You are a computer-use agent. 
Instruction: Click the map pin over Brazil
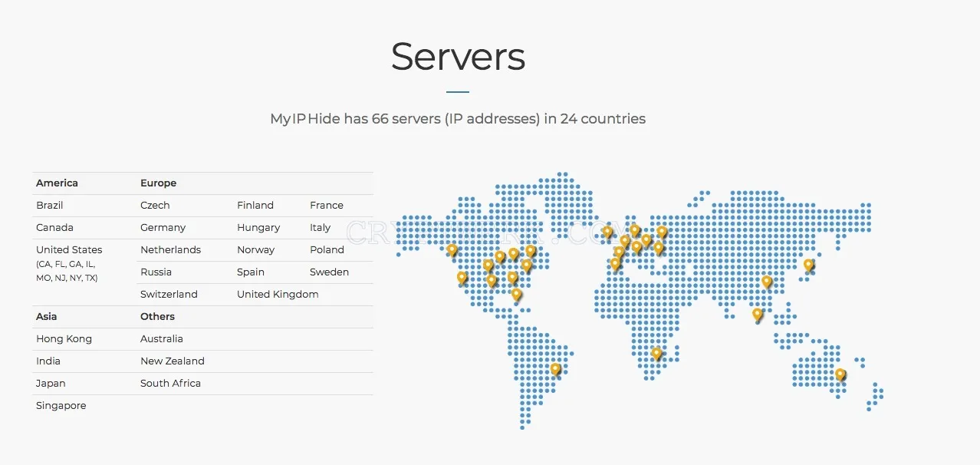pyautogui.click(x=556, y=369)
